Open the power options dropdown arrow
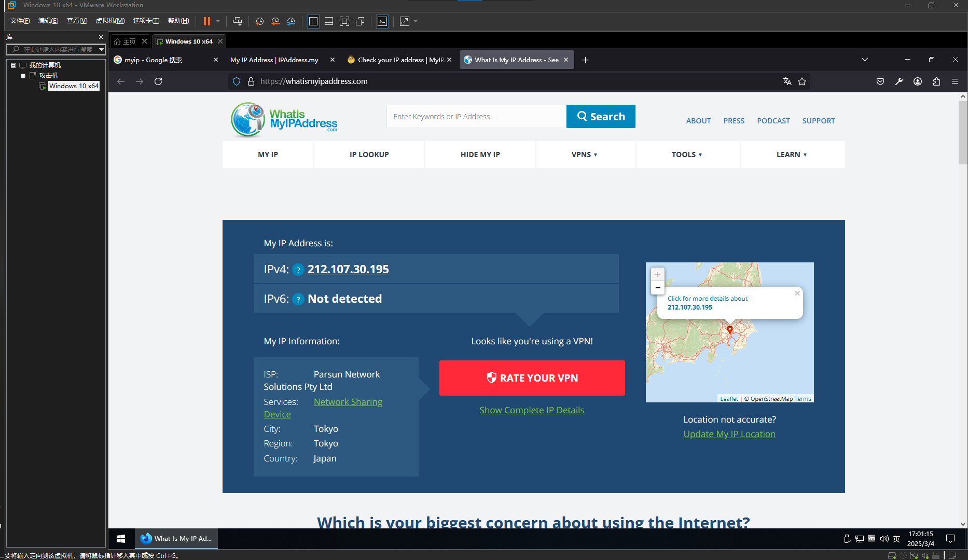The width and height of the screenshot is (968, 560). click(218, 21)
